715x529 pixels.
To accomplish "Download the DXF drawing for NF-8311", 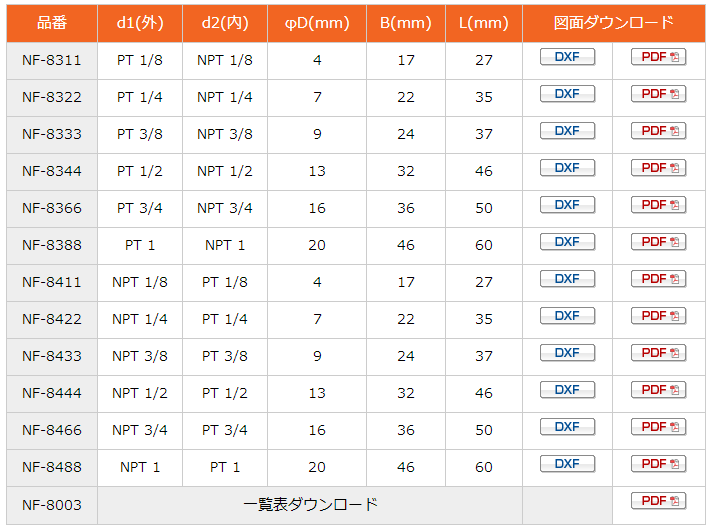I will click(567, 57).
